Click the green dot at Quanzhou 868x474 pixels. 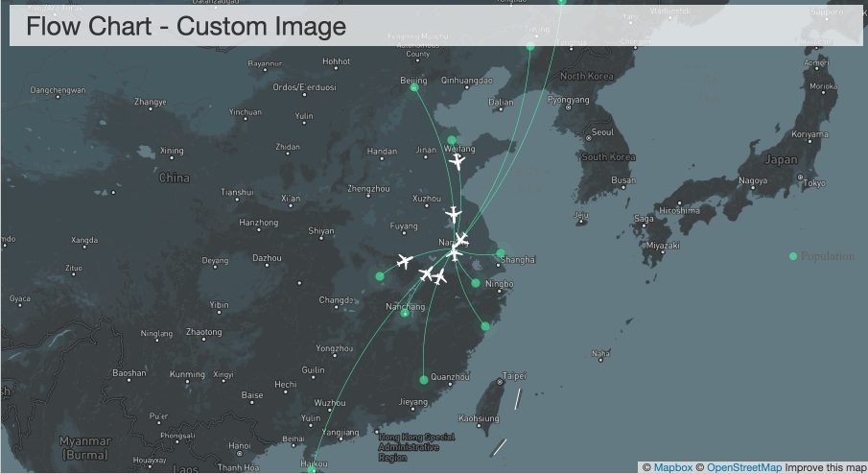[424, 378]
